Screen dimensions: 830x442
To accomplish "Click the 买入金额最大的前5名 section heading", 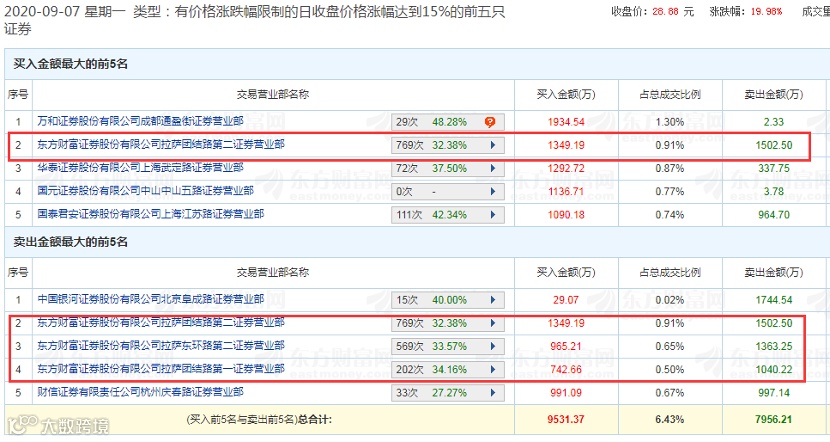I will tap(70, 64).
